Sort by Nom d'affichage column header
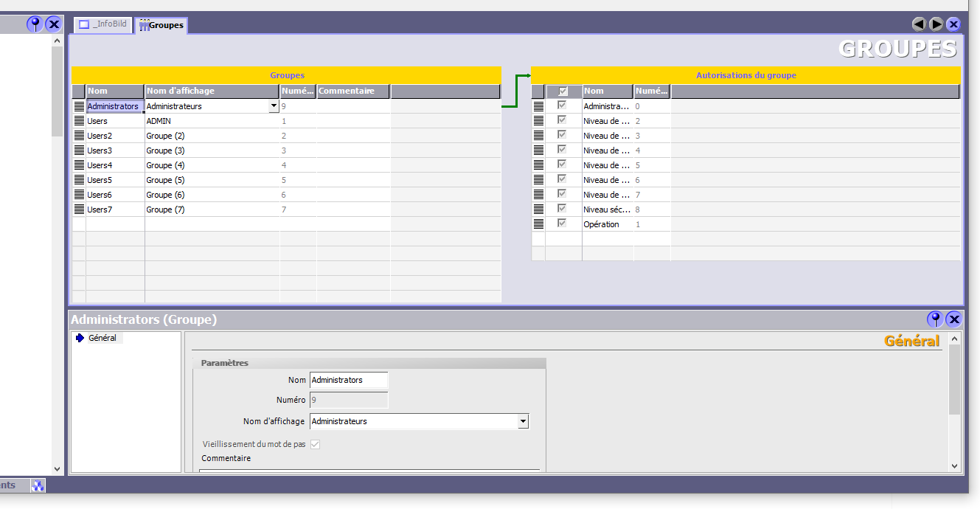Image resolution: width=980 pixels, height=509 pixels. tap(212, 91)
